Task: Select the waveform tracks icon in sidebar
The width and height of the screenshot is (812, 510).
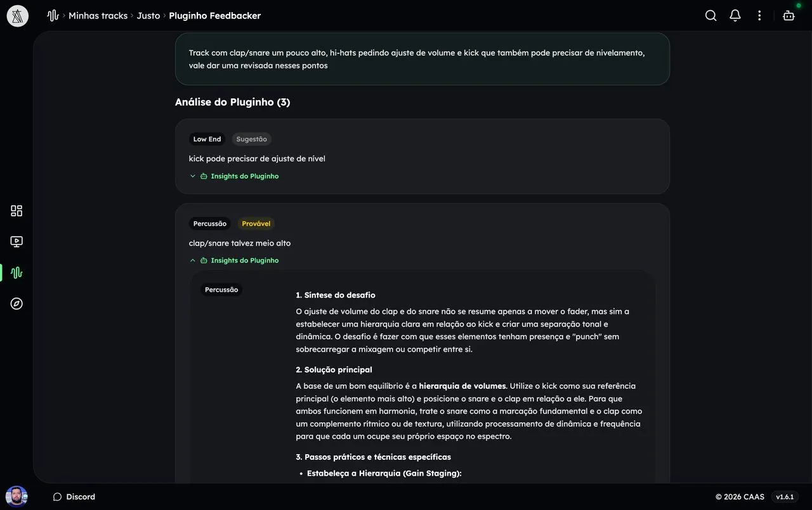Action: pos(16,273)
